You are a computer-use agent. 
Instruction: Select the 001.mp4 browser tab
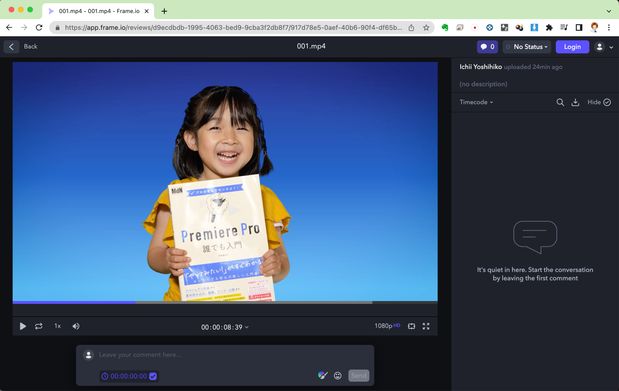(98, 11)
